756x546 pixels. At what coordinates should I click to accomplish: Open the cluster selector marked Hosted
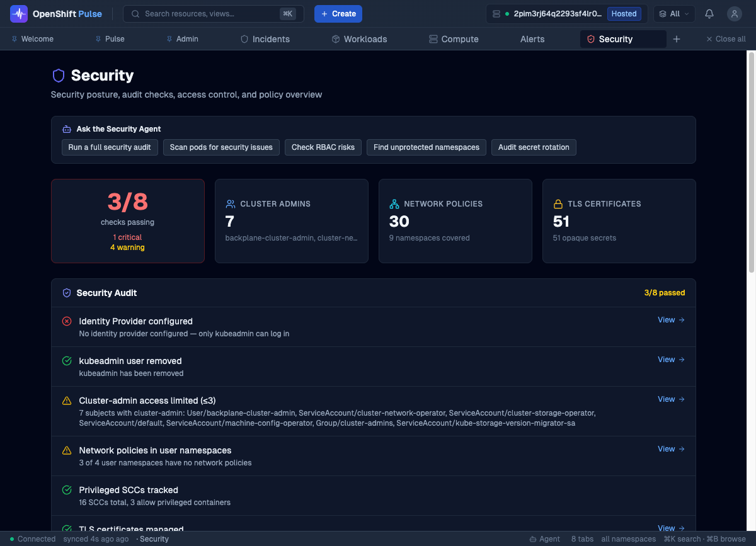coord(566,14)
